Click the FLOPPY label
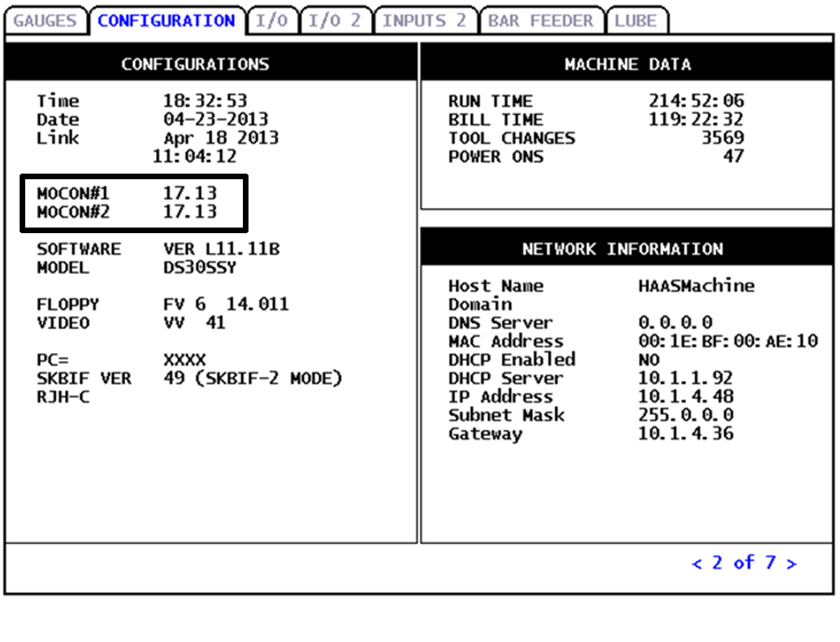The image size is (840, 642). coord(68,305)
